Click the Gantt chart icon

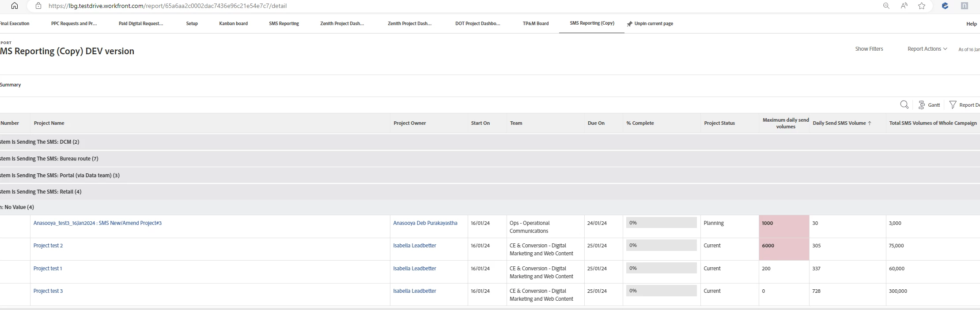[922, 105]
